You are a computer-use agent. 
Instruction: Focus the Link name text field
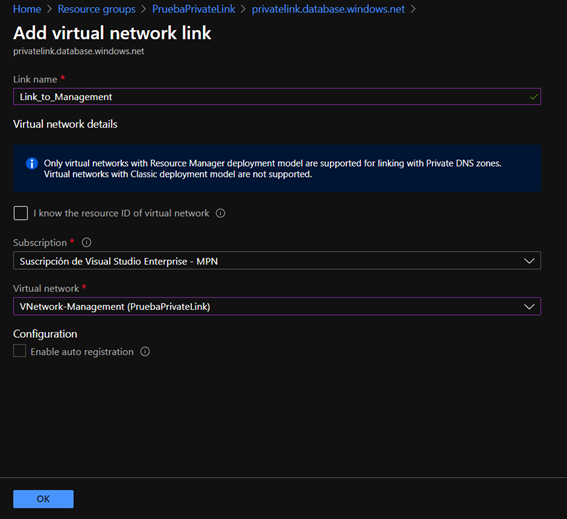(277, 97)
